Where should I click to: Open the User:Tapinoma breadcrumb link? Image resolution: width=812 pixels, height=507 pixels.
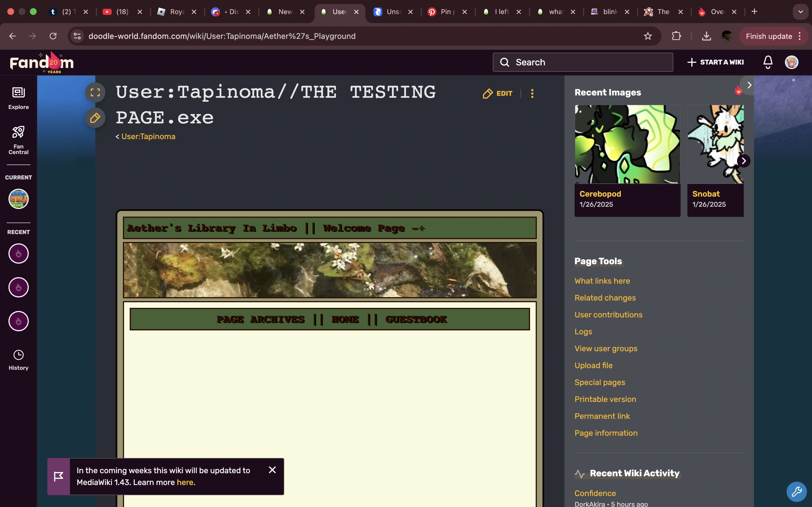(148, 137)
